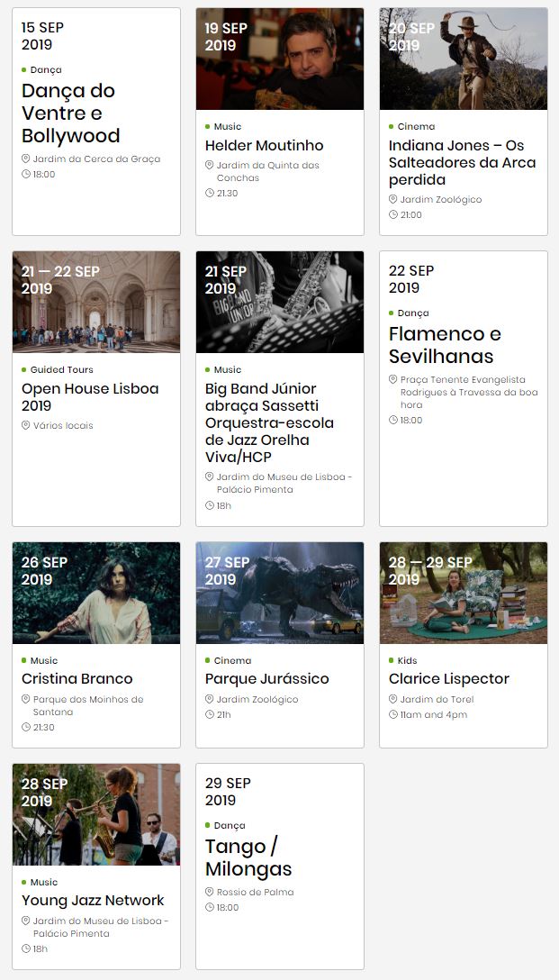The image size is (559, 980).
Task: Click the Helder Moutinho portrait photo
Action: click(280, 59)
